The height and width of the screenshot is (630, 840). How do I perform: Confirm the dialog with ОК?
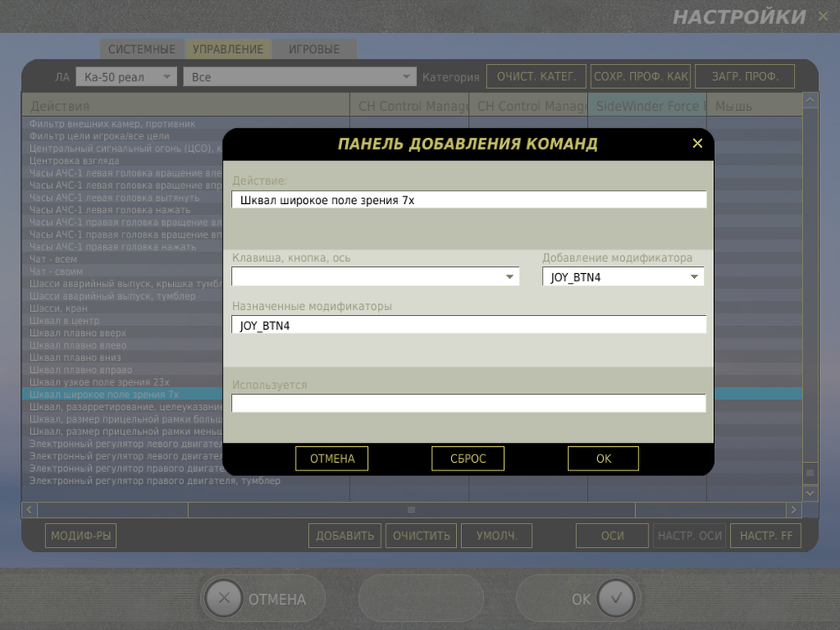pos(603,459)
